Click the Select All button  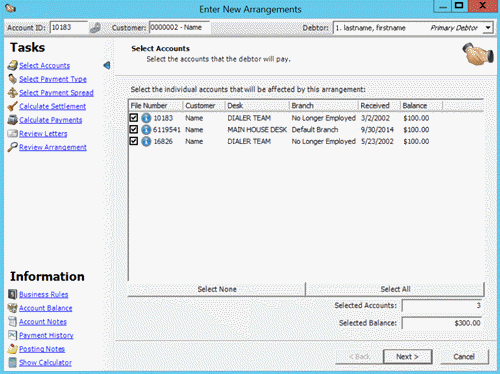coord(395,289)
